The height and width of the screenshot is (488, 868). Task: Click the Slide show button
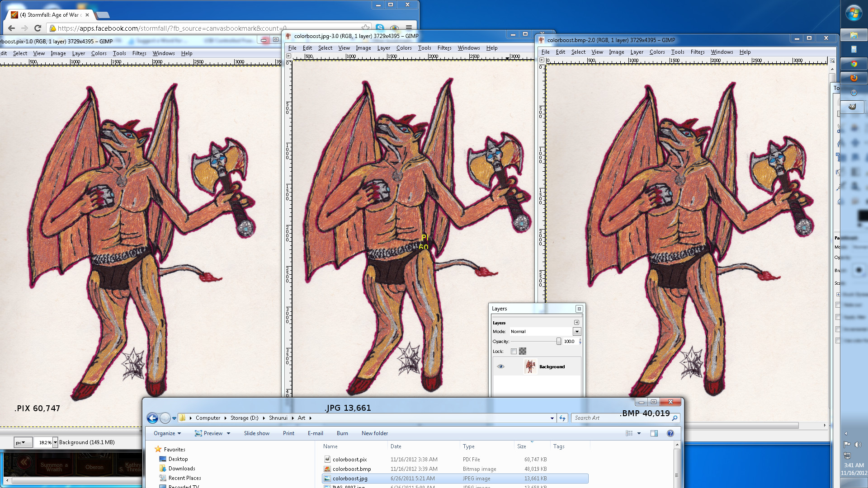tap(256, 433)
